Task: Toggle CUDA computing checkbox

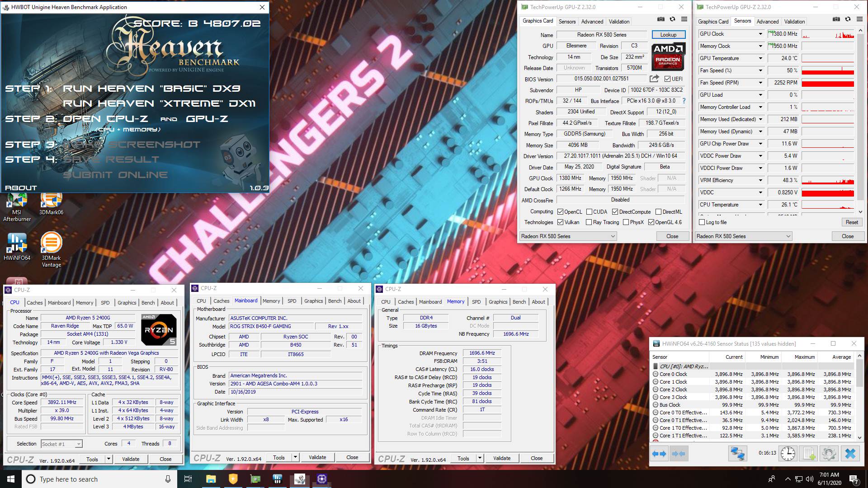Action: (589, 211)
